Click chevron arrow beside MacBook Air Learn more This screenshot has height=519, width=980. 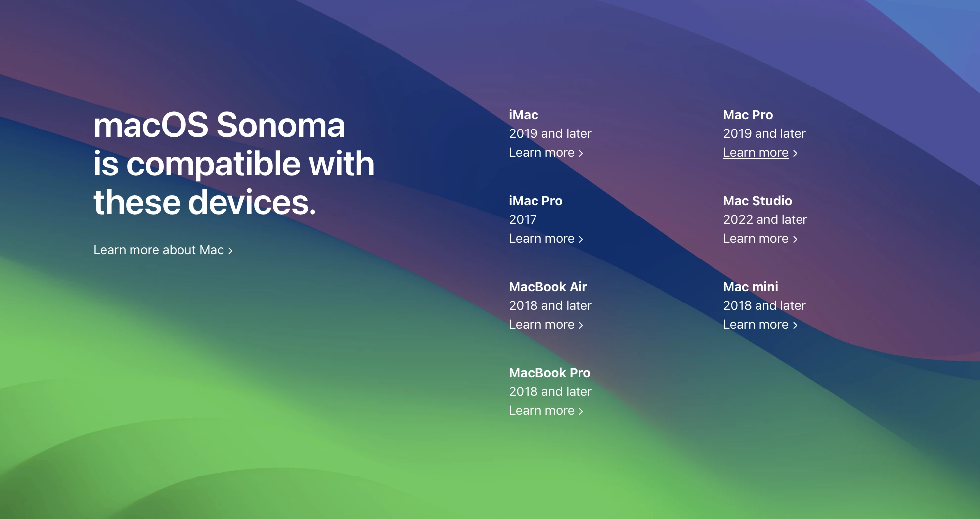581,326
